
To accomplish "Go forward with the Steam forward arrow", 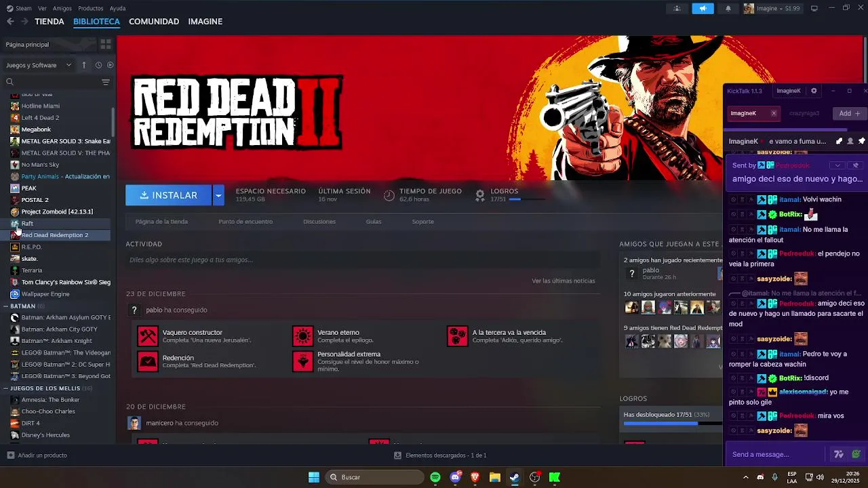I will coord(24,22).
